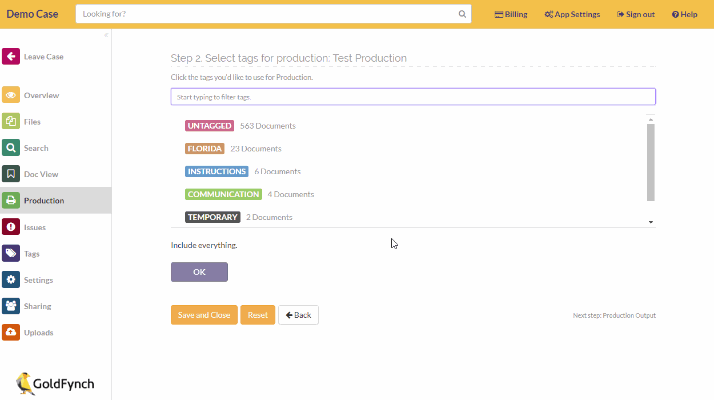This screenshot has width=714, height=400.
Task: Go to Doc View in the sidebar
Action: click(41, 174)
